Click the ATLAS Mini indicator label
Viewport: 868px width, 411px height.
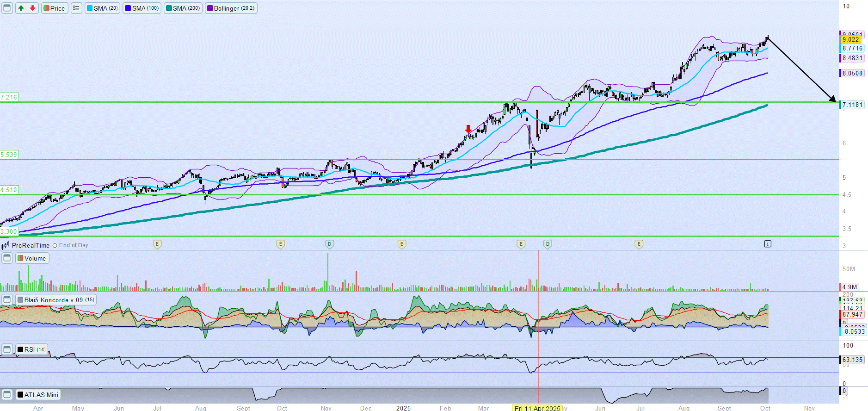tap(38, 395)
